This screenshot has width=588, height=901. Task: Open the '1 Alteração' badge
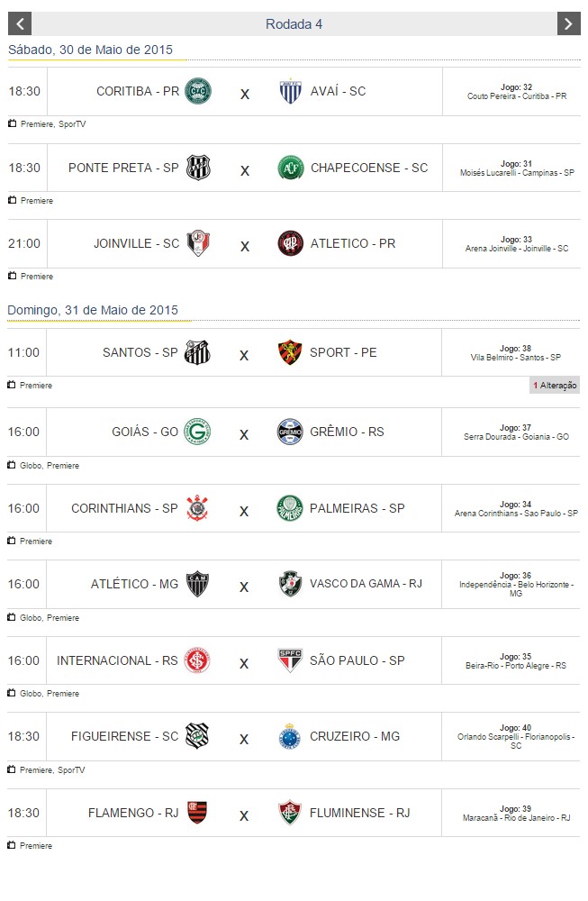pos(555,386)
